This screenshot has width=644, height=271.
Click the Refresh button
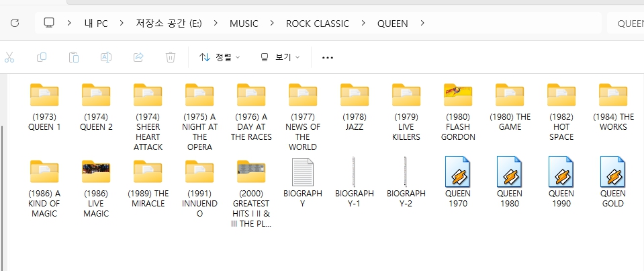15,23
